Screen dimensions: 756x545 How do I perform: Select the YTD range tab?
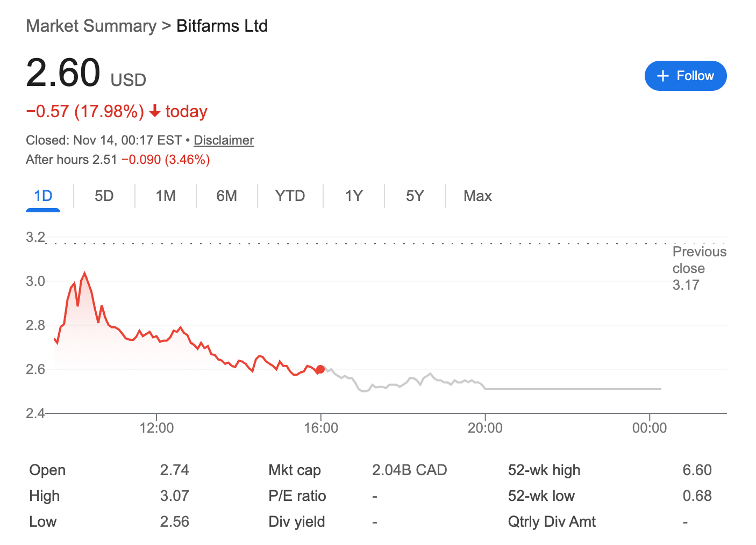pyautogui.click(x=290, y=196)
